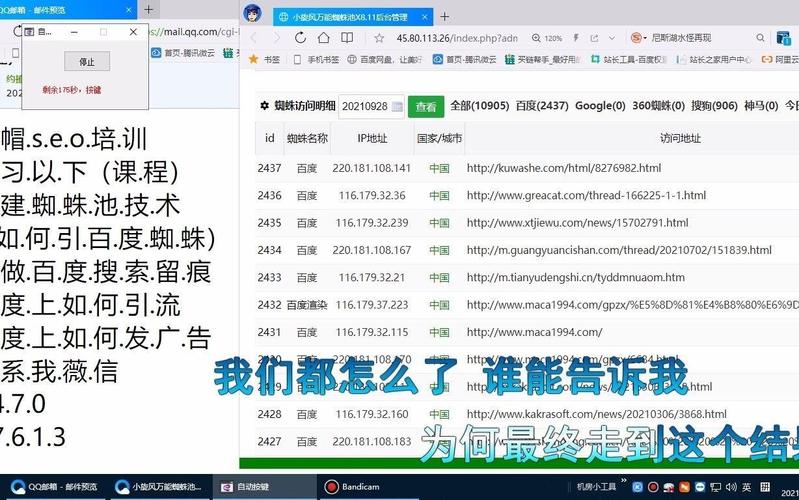Filter by 搜狗(906) spiders
This screenshot has width=799, height=500.
(x=714, y=106)
